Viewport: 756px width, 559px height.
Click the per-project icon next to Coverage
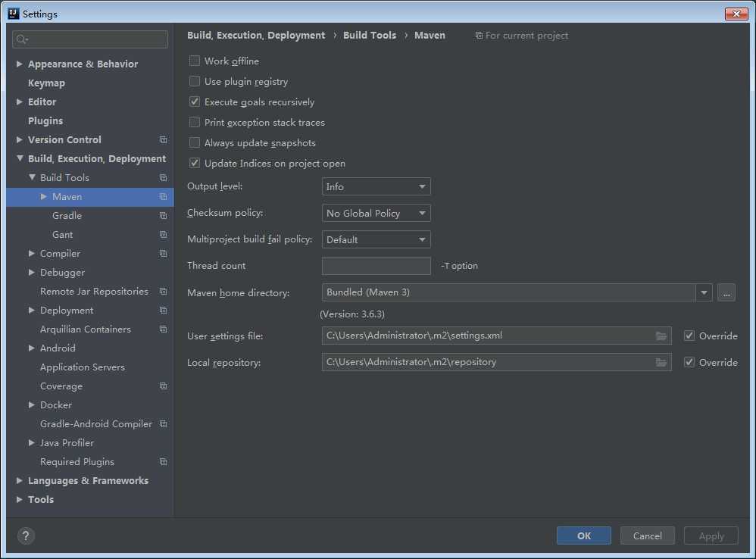[164, 386]
